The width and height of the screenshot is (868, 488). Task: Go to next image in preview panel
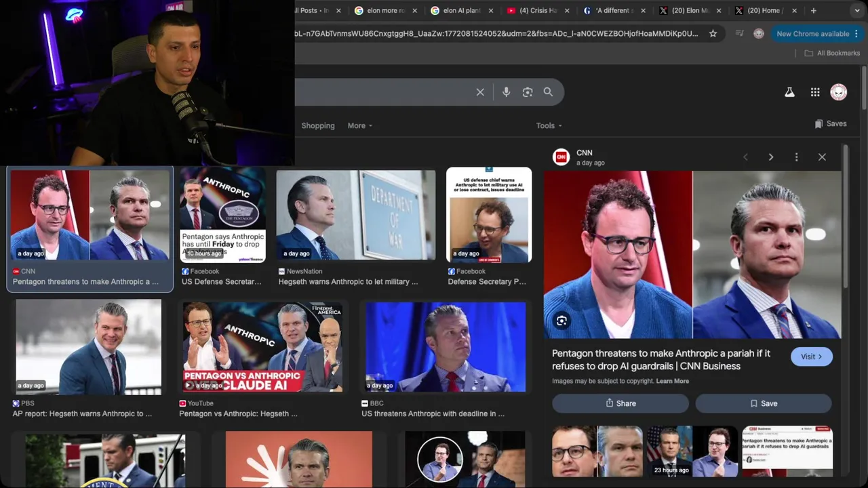click(x=770, y=157)
